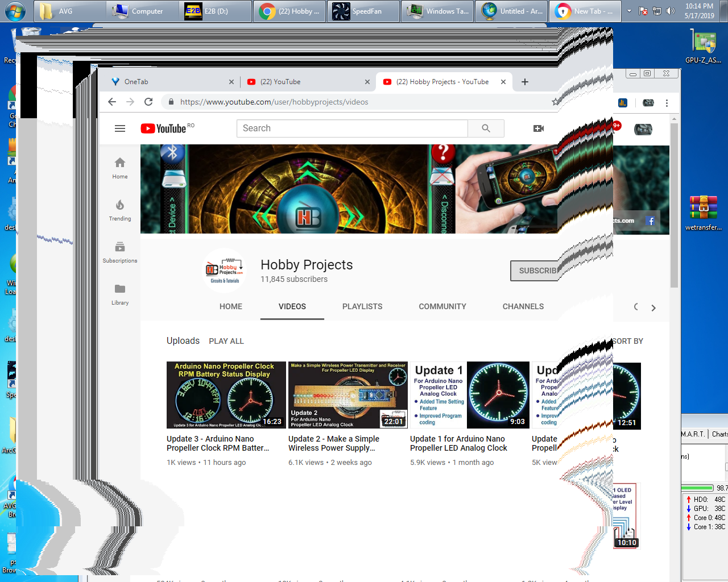Click the Chrome address bar URL

274,102
